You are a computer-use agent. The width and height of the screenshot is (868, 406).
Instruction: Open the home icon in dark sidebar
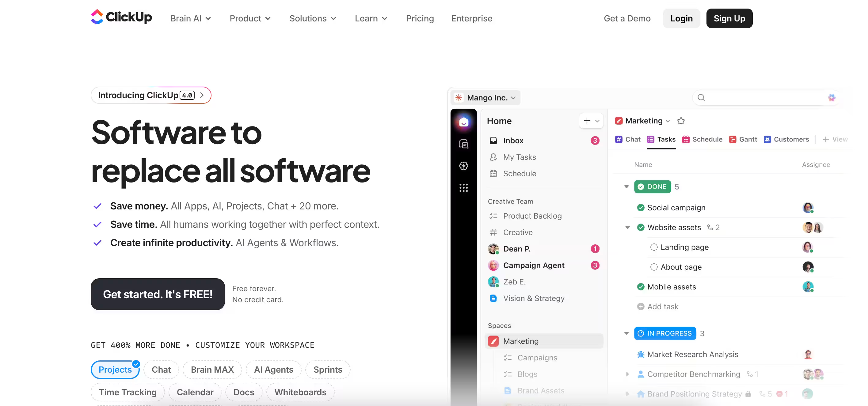(x=464, y=122)
